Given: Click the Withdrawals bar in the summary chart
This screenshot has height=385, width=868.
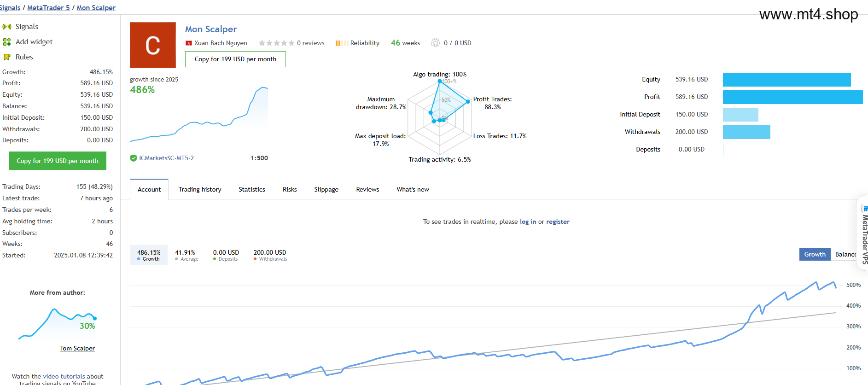Looking at the screenshot, I should 746,132.
